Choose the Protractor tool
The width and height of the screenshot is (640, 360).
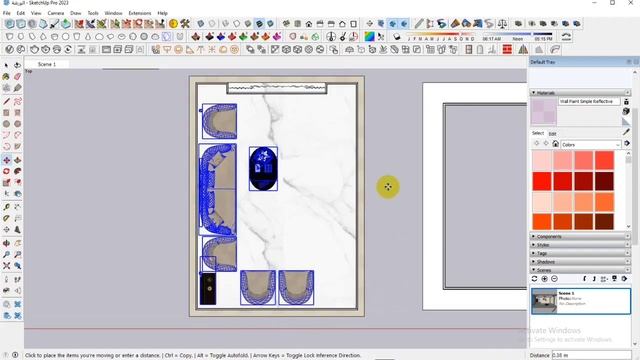coord(6,219)
